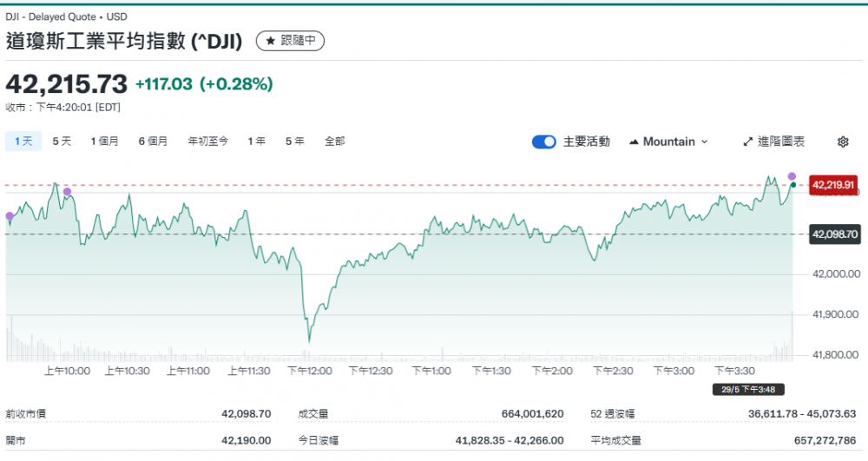Select the 6個月 chart range
Image resolution: width=868 pixels, height=461 pixels.
click(153, 142)
